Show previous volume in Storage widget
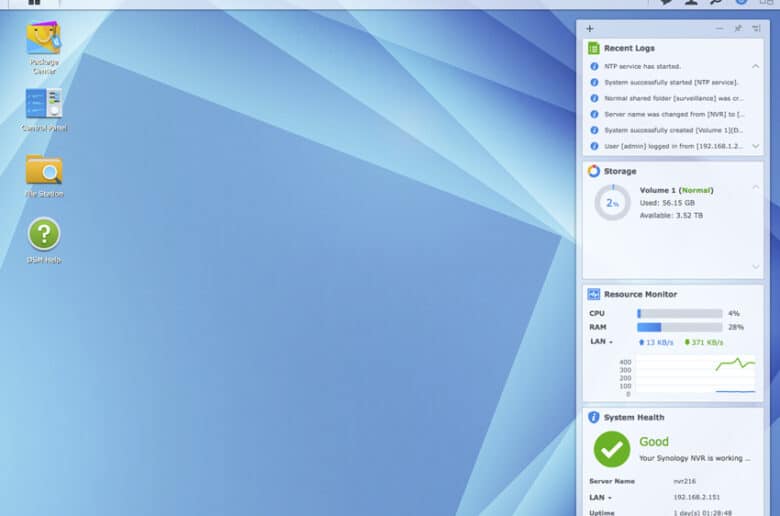 pos(756,187)
